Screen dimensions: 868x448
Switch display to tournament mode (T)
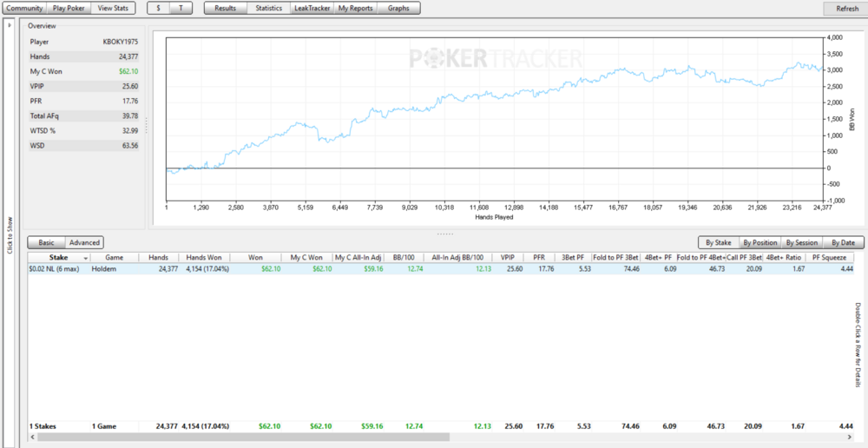[x=181, y=8]
